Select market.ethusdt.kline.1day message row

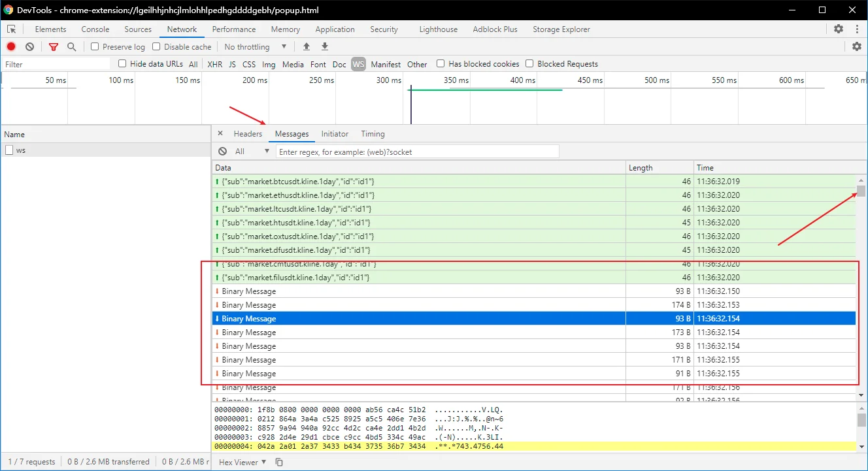pyautogui.click(x=534, y=195)
